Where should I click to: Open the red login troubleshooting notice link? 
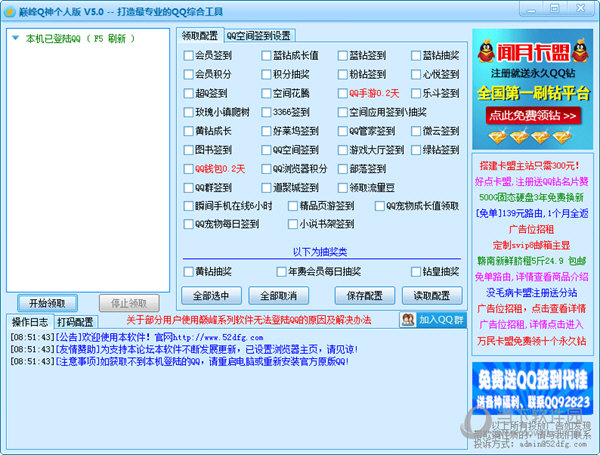[249, 320]
